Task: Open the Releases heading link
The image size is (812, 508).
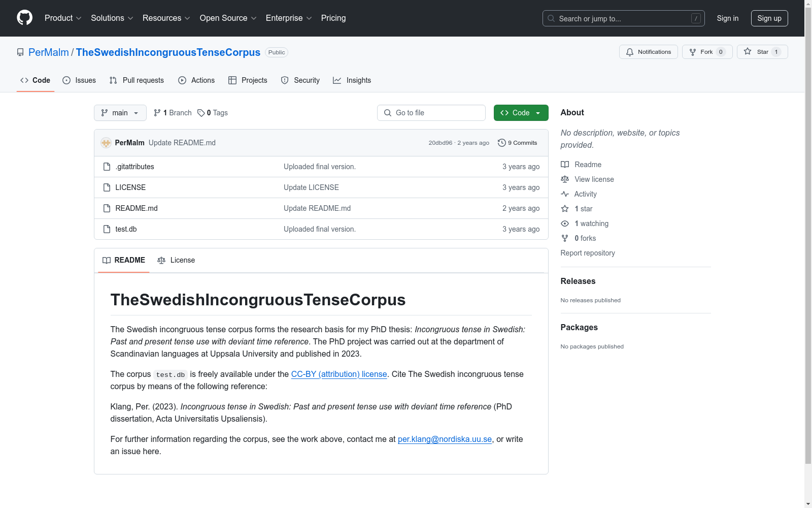Action: [578, 281]
